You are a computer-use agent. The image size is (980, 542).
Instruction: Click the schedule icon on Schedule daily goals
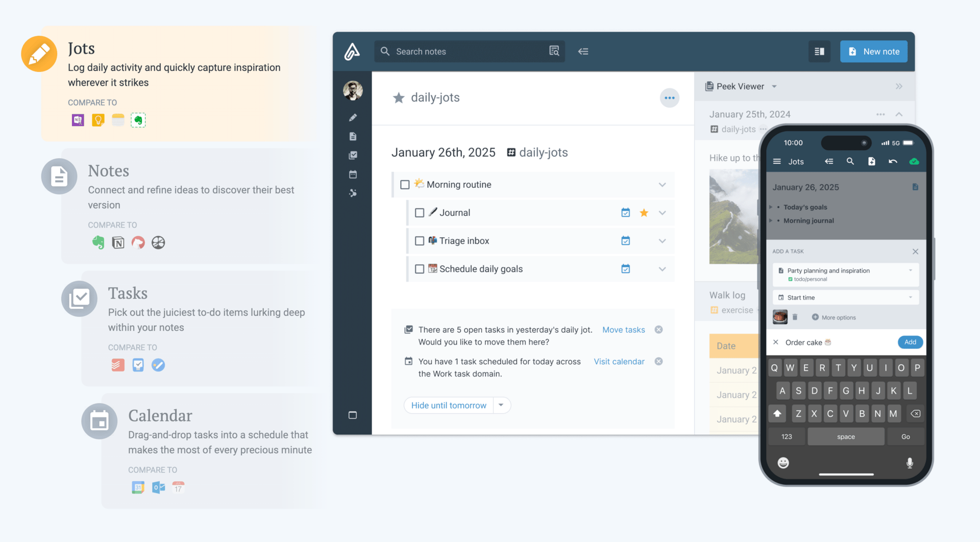point(625,268)
